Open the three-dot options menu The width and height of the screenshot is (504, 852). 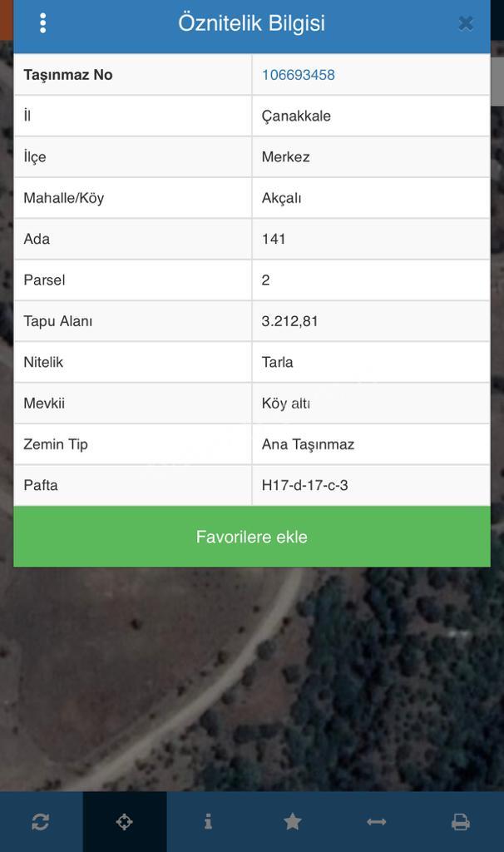43,23
